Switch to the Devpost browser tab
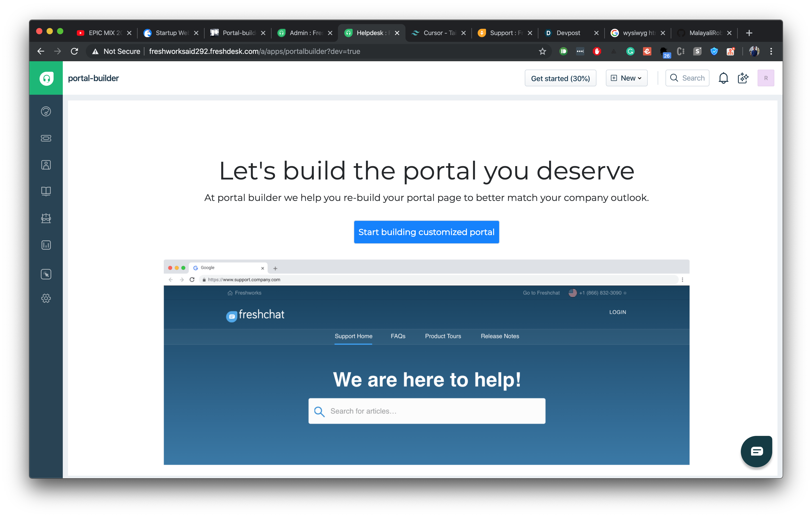This screenshot has width=812, height=517. [568, 33]
